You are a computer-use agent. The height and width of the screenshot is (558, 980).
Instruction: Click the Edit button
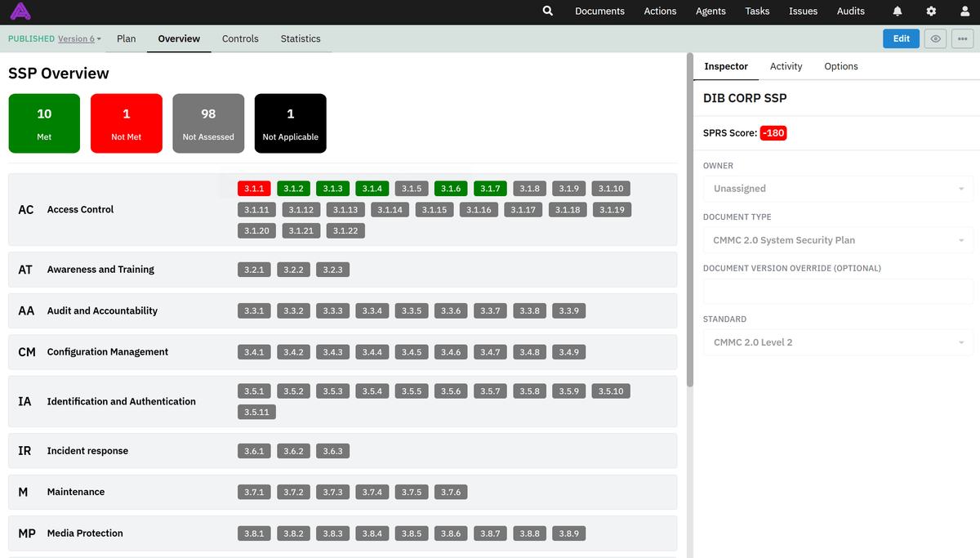click(x=901, y=38)
